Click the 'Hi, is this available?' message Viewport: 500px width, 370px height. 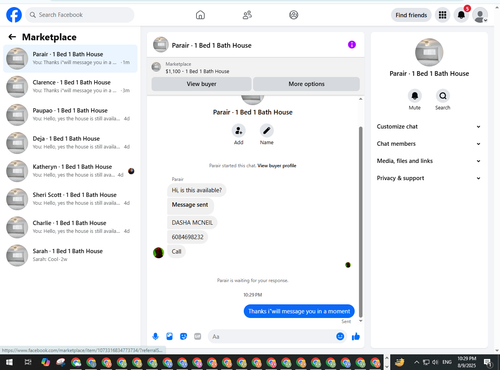[196, 190]
